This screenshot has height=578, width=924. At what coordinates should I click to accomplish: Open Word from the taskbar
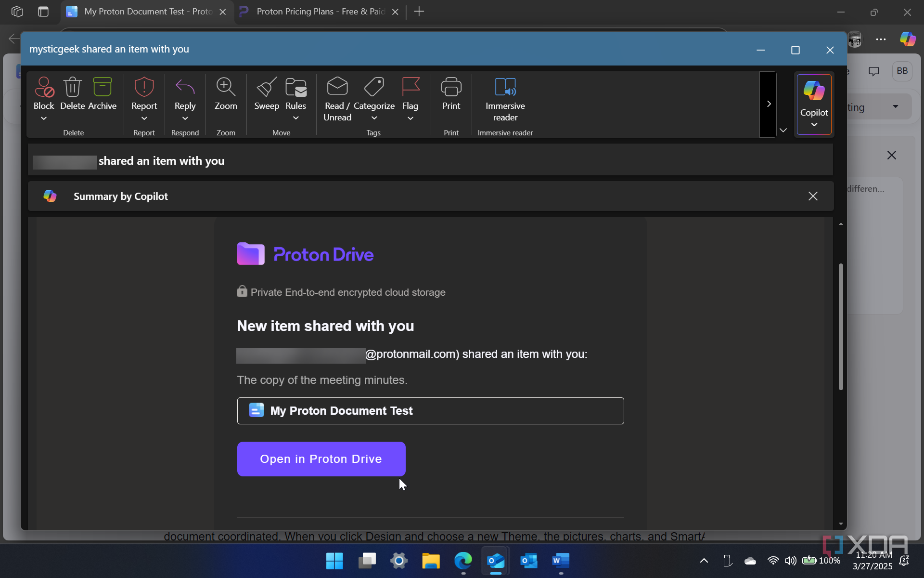[561, 561]
